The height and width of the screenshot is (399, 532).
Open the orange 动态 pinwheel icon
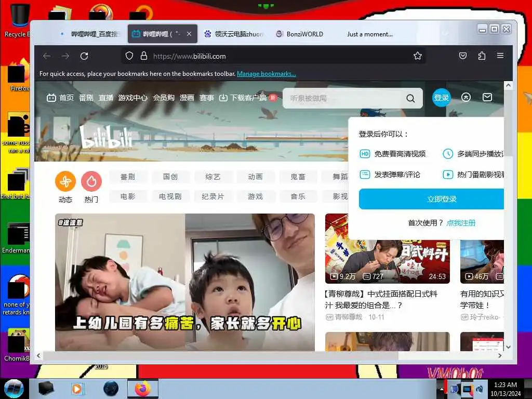(65, 181)
